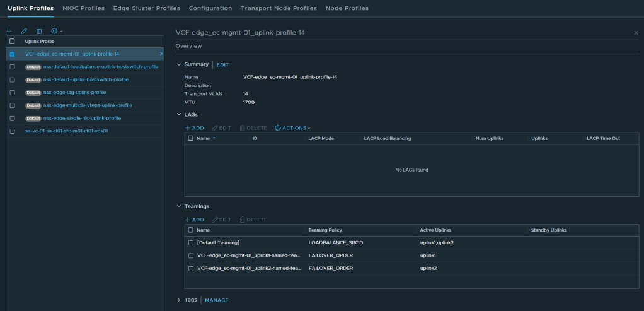Viewport: 644px width, 311px height.
Task: Switch to the NIOC Profiles tab
Action: [x=83, y=8]
